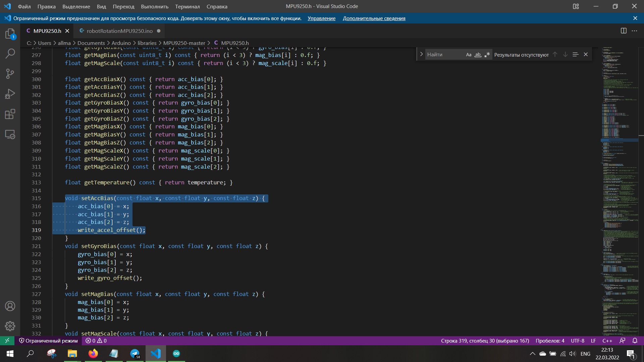Open the Extensions view
This screenshot has height=362, width=644.
[x=10, y=114]
